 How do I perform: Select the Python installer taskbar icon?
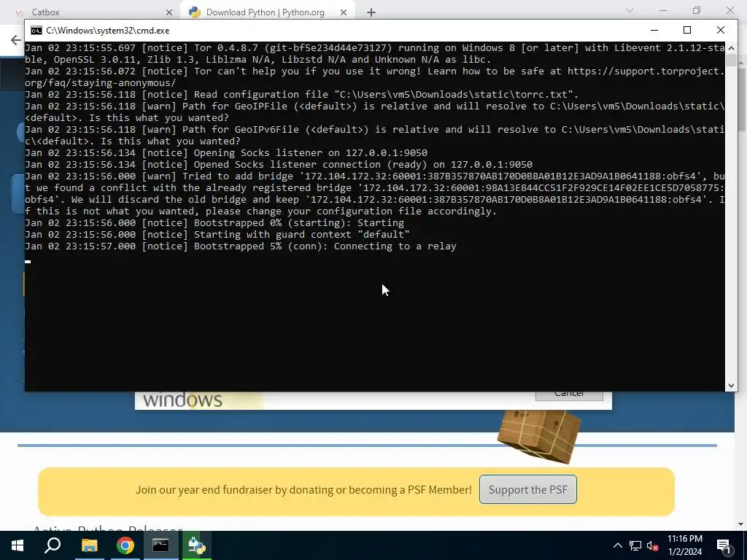tap(196, 545)
